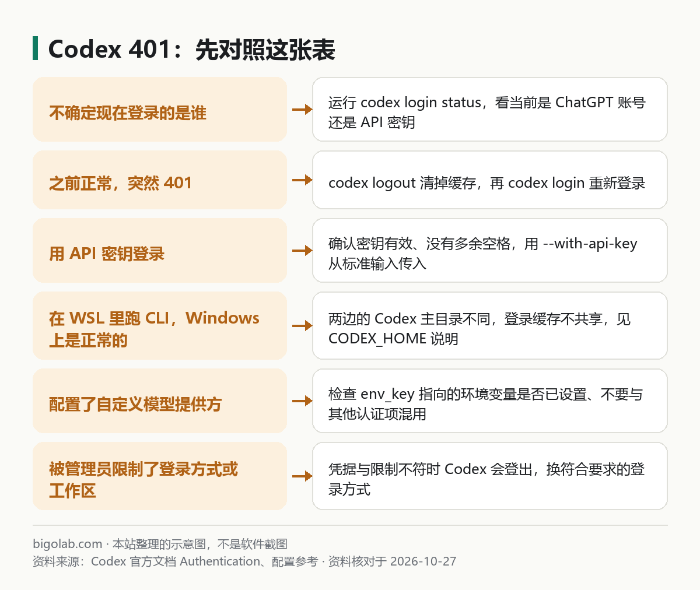Select the "用 API 密钥登录" card
This screenshot has height=590, width=700.
tap(160, 250)
